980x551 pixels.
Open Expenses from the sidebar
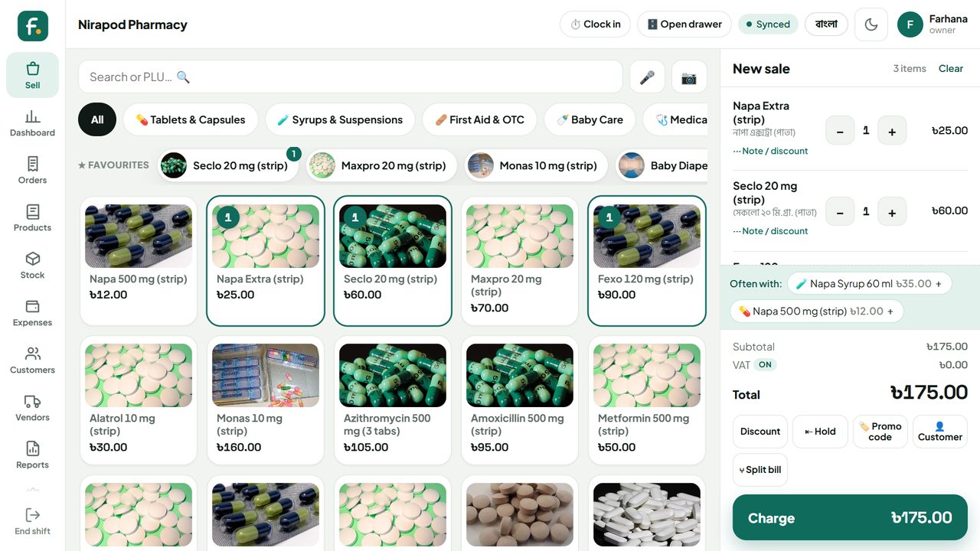coord(32,312)
